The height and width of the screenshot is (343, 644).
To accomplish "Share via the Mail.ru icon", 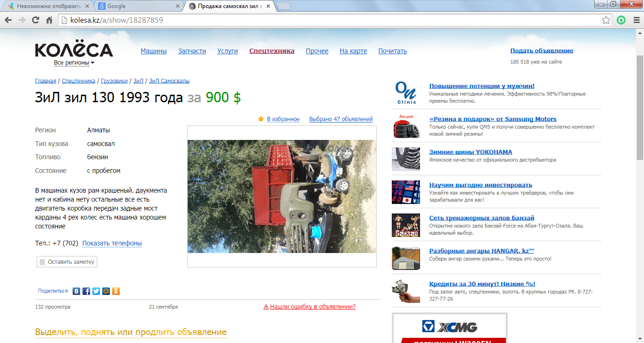I will pyautogui.click(x=106, y=291).
